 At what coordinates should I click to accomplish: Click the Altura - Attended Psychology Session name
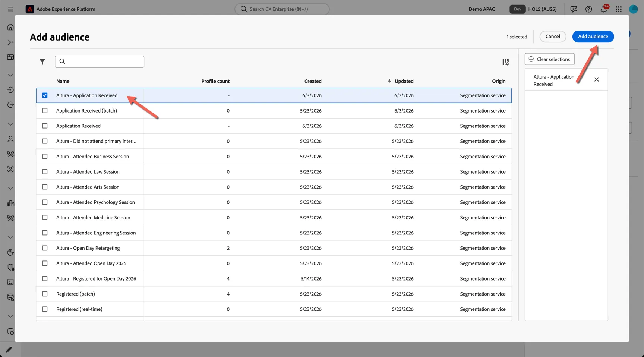point(95,202)
